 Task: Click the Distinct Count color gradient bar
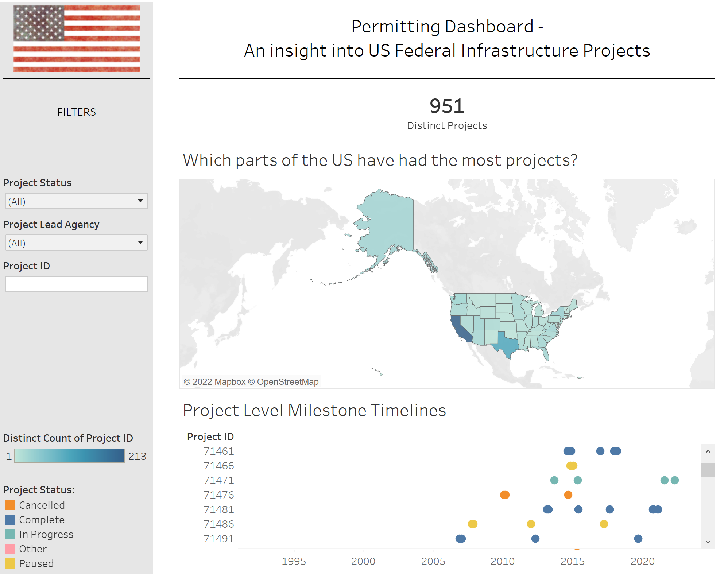[70, 456]
